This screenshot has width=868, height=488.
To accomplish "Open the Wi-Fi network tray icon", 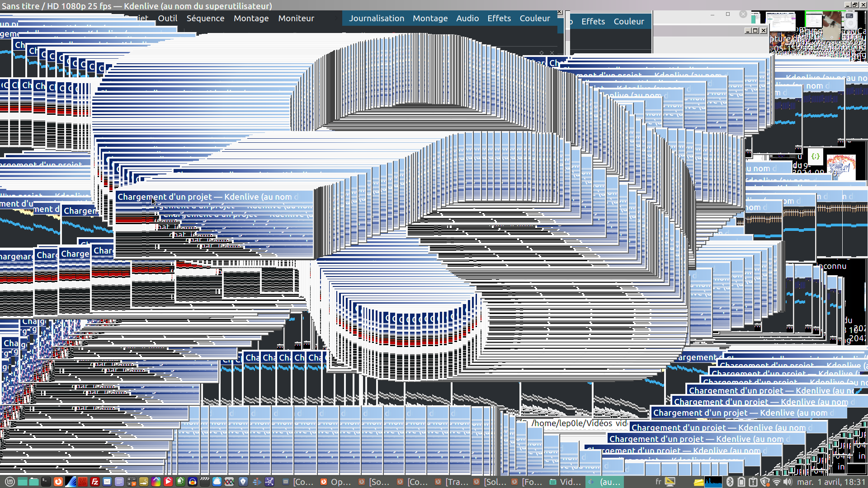I will tap(777, 482).
